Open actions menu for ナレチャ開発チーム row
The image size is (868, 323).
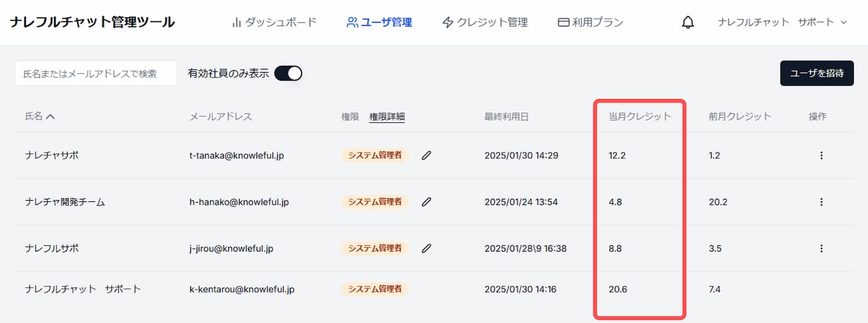(821, 202)
